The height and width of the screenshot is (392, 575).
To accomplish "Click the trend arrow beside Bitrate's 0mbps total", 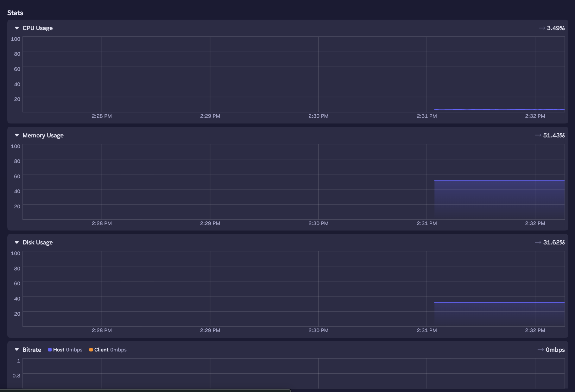I will coord(540,350).
